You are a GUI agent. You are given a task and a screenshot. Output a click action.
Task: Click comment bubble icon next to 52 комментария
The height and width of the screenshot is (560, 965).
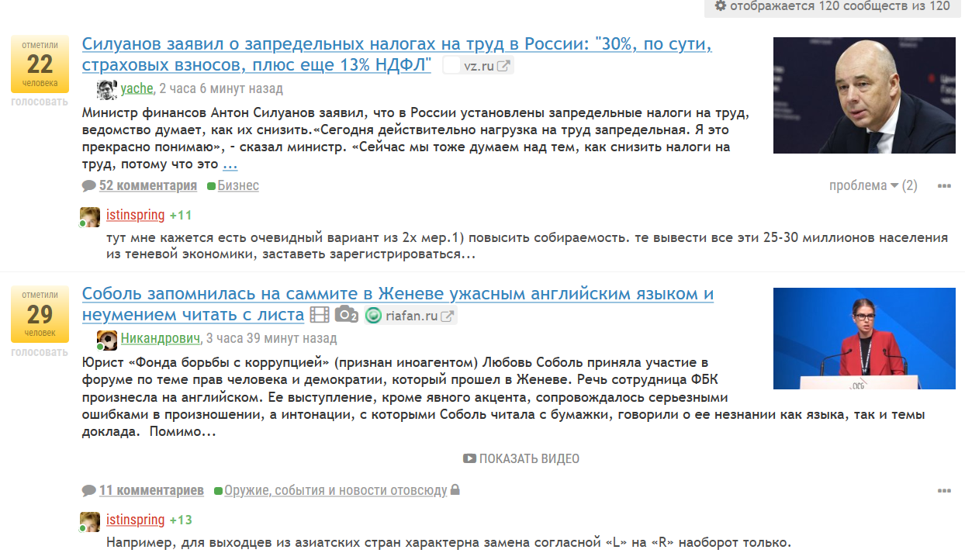(x=89, y=185)
